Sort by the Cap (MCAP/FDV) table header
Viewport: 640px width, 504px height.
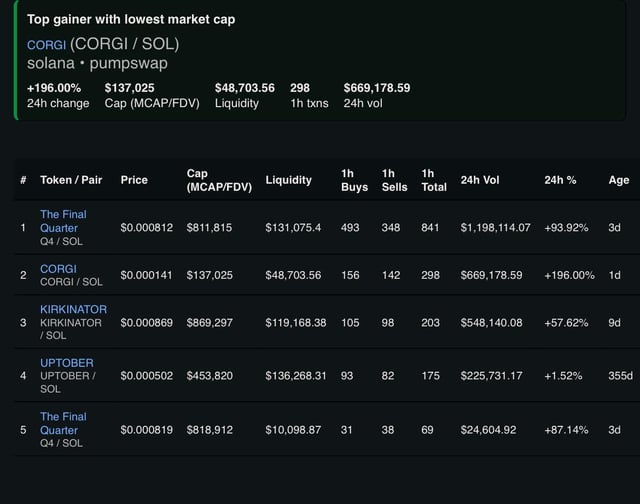[x=218, y=180]
